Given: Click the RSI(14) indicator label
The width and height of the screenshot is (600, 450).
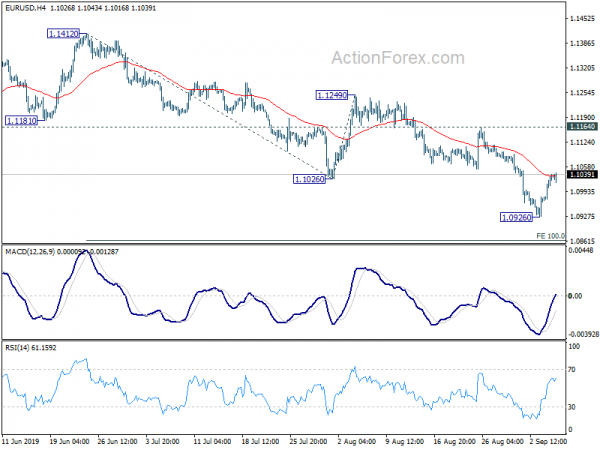Looking at the screenshot, I should [x=17, y=348].
